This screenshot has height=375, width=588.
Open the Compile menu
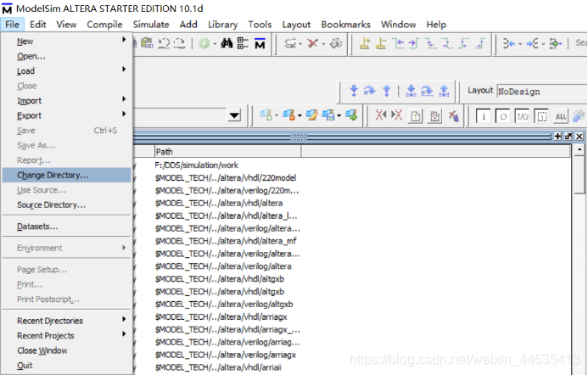pos(104,25)
